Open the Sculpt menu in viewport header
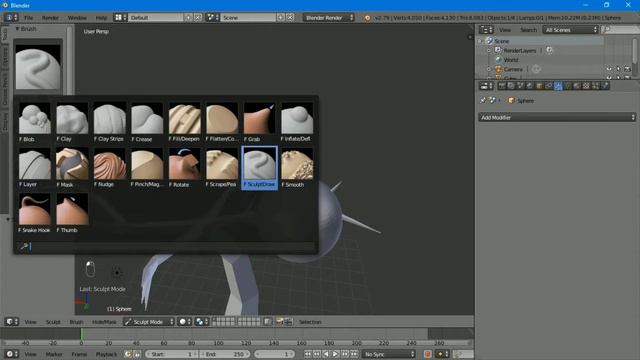Viewport: 640px width, 360px height. [x=53, y=322]
